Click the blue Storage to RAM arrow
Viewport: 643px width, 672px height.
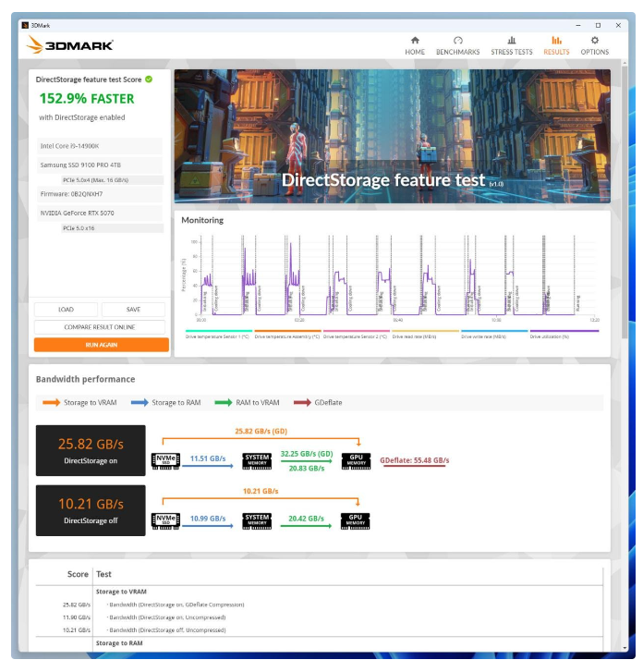pos(140,402)
